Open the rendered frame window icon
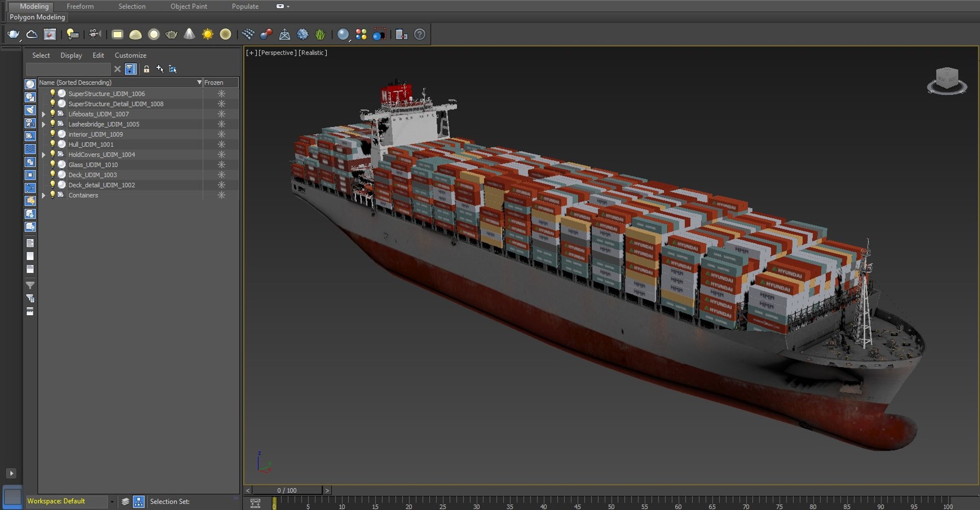Viewport: 980px width, 510px height. pos(50,34)
